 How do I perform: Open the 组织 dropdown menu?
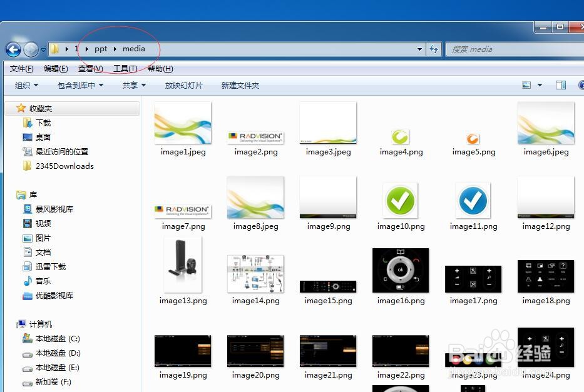pyautogui.click(x=26, y=85)
